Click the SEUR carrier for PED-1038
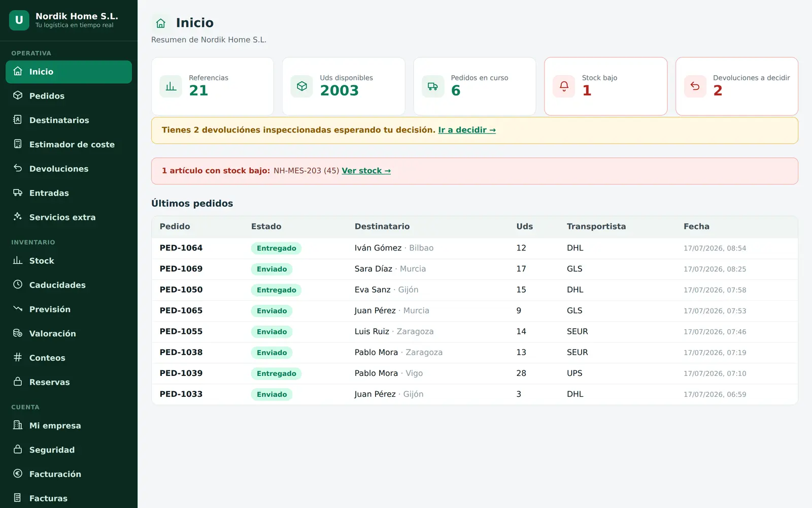812x508 pixels. [577, 352]
